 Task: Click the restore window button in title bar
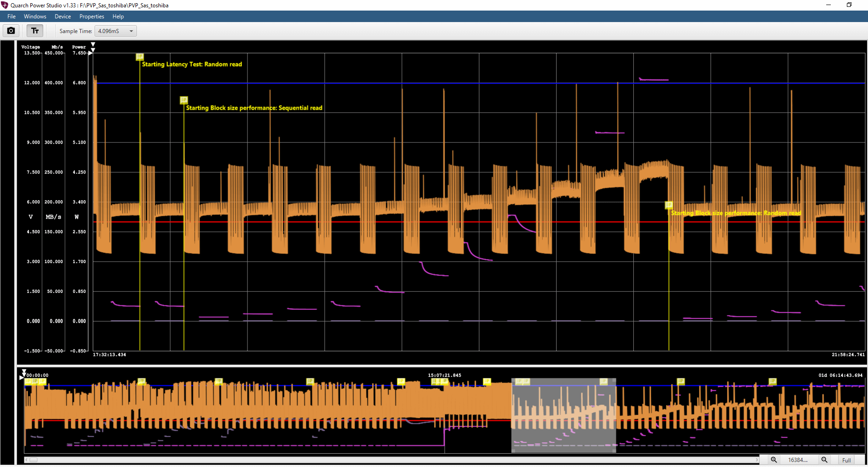[x=849, y=5]
